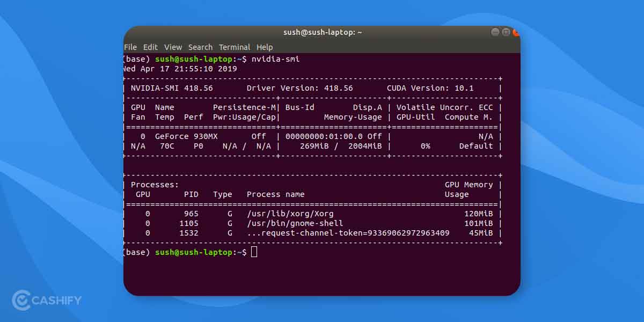Open the File menu
The image size is (644, 322).
tap(130, 47)
